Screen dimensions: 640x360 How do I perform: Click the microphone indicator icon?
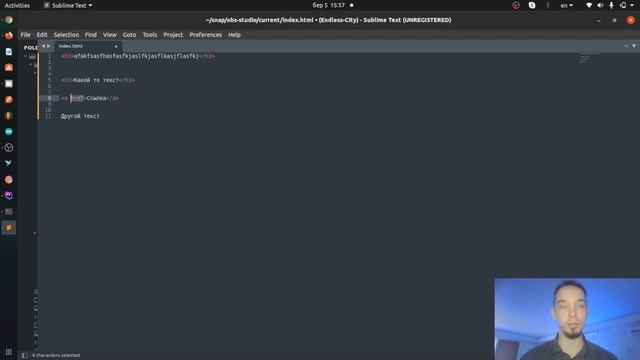[611, 5]
